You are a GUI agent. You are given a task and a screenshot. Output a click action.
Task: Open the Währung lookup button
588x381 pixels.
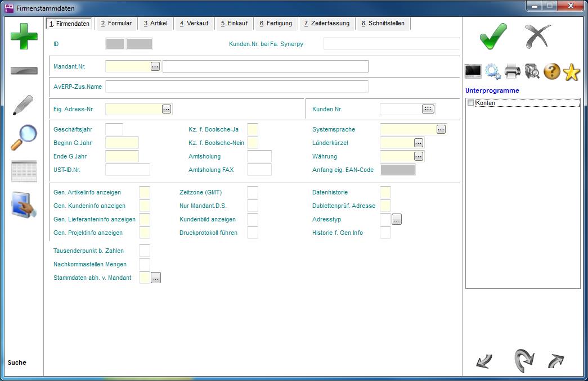tap(419, 156)
